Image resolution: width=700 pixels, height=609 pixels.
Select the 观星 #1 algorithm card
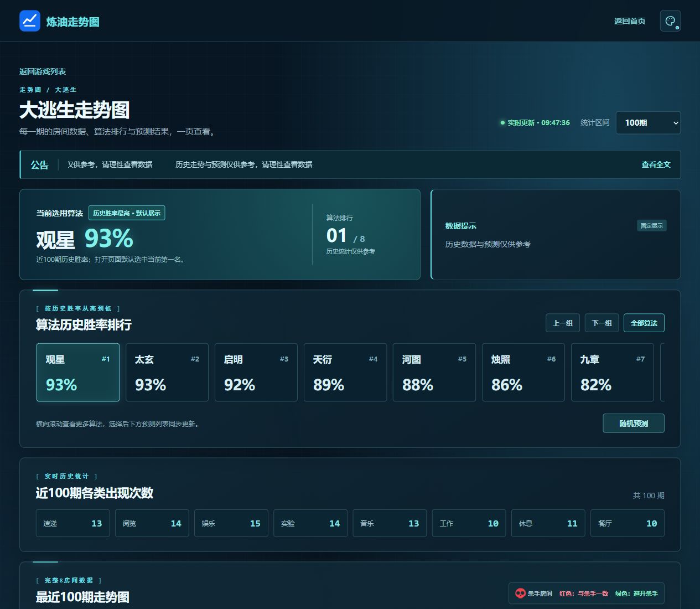coord(78,372)
